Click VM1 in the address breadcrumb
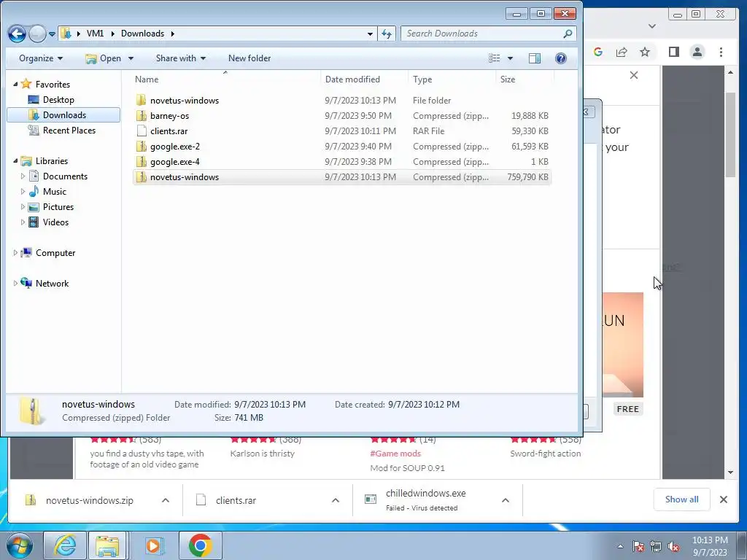Image resolution: width=747 pixels, height=560 pixels. pyautogui.click(x=95, y=34)
